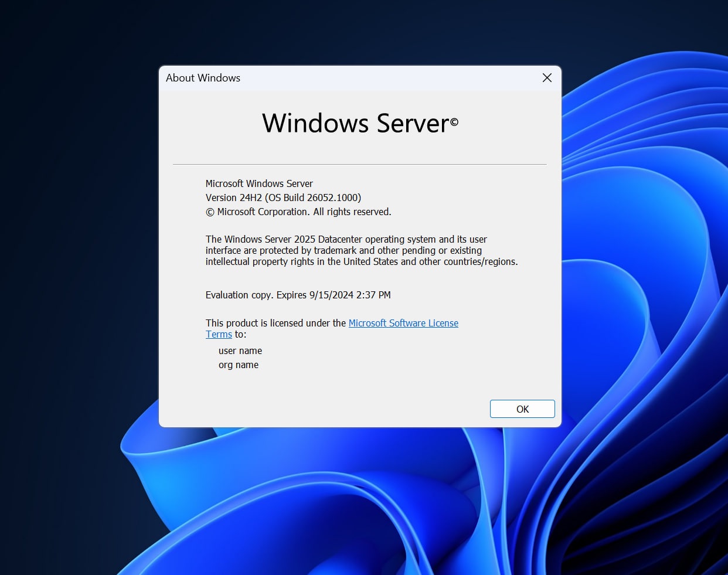Click the 'Microsoft Windows Server' line
Viewport: 728px width, 575px height.
click(259, 183)
